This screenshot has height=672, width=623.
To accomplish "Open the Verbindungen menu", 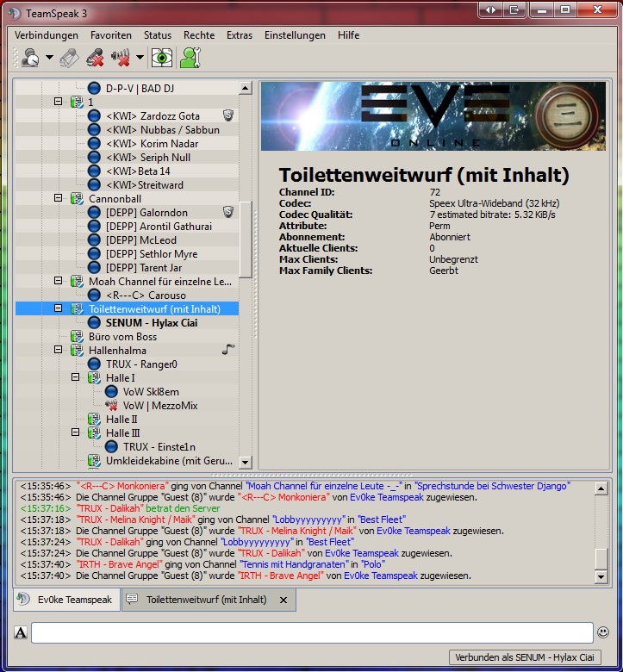I will click(47, 35).
